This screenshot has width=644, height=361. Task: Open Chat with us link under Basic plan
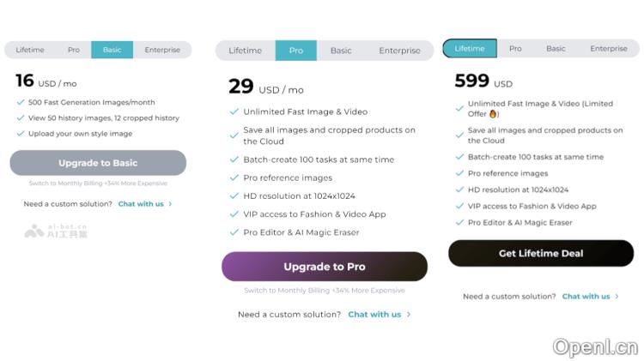pos(141,204)
